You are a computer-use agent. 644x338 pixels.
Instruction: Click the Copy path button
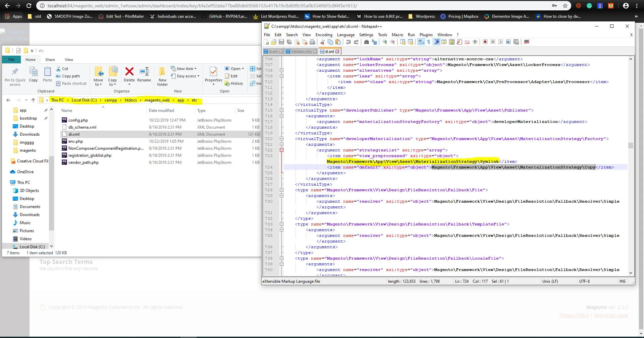[x=70, y=76]
